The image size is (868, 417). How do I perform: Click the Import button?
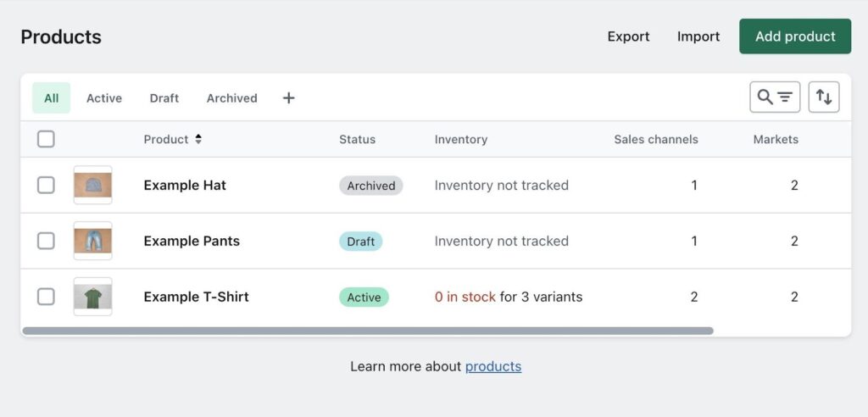point(698,36)
